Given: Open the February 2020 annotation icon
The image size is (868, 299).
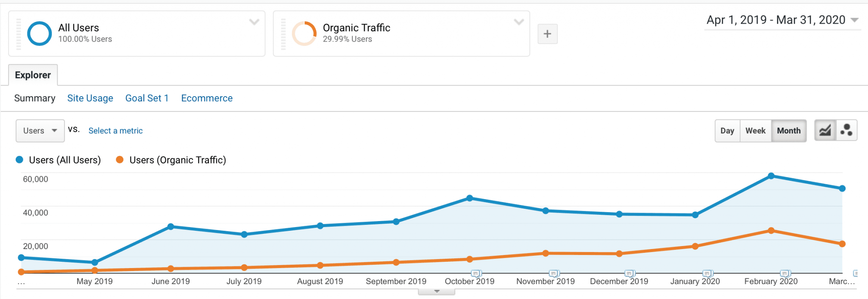Looking at the screenshot, I should (785, 274).
